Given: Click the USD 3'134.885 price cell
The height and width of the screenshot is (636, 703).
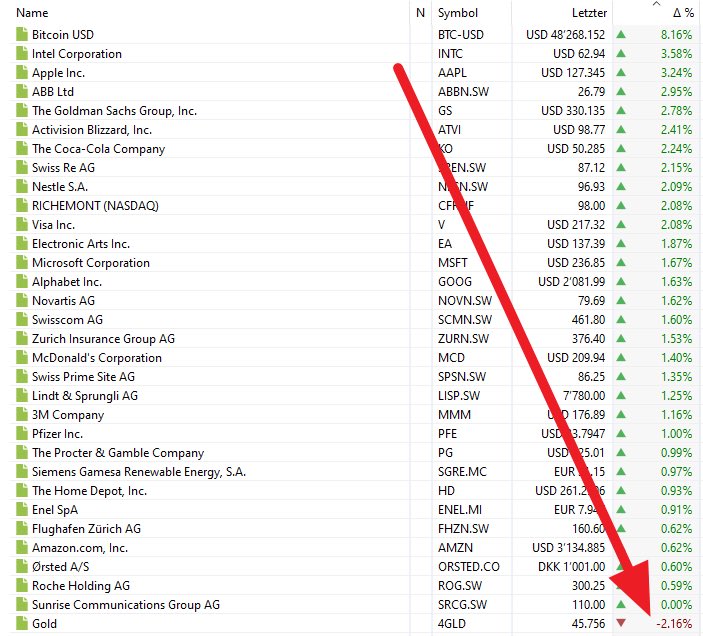Looking at the screenshot, I should pos(568,548).
